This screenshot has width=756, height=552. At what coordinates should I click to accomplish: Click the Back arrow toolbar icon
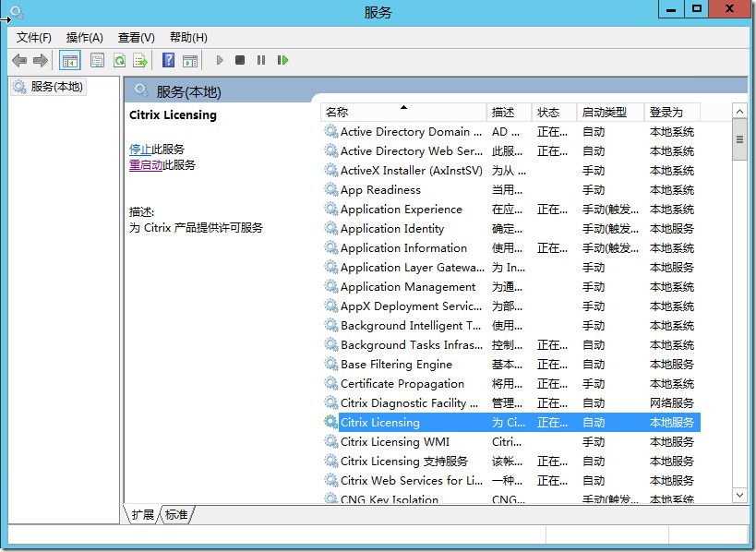point(19,60)
